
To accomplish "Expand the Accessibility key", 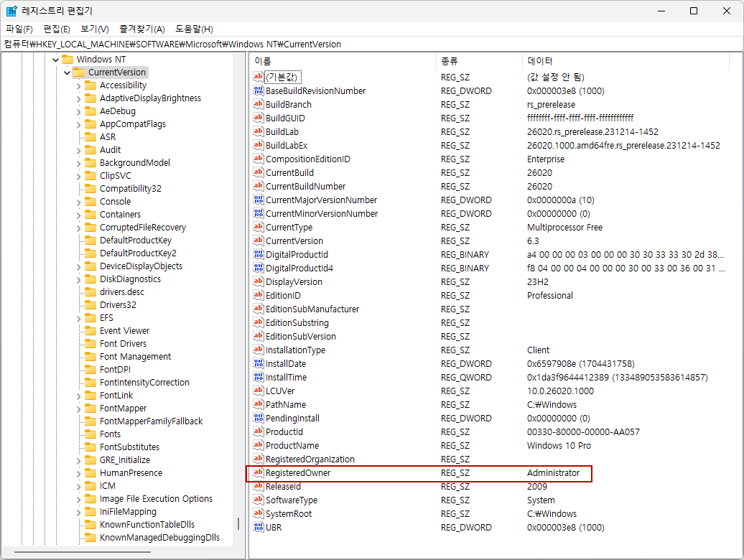I will tap(79, 86).
